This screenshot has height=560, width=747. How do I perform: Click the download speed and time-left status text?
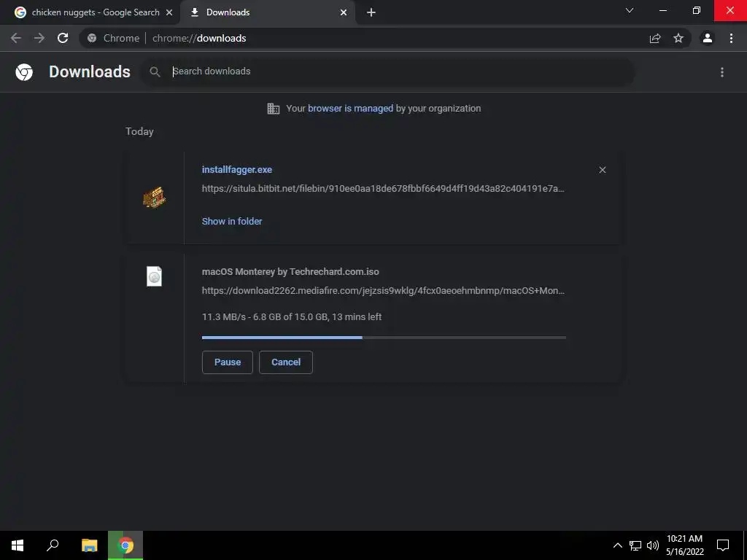click(x=292, y=317)
